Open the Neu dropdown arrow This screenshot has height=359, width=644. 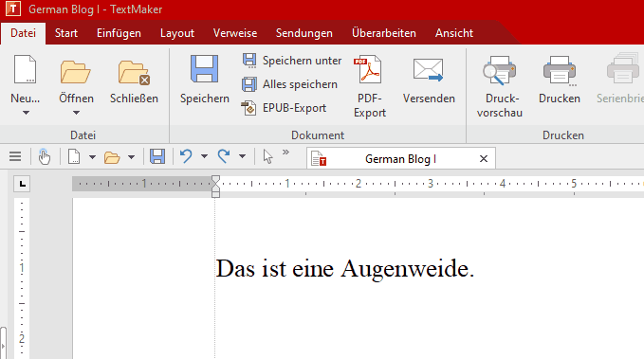(26, 113)
